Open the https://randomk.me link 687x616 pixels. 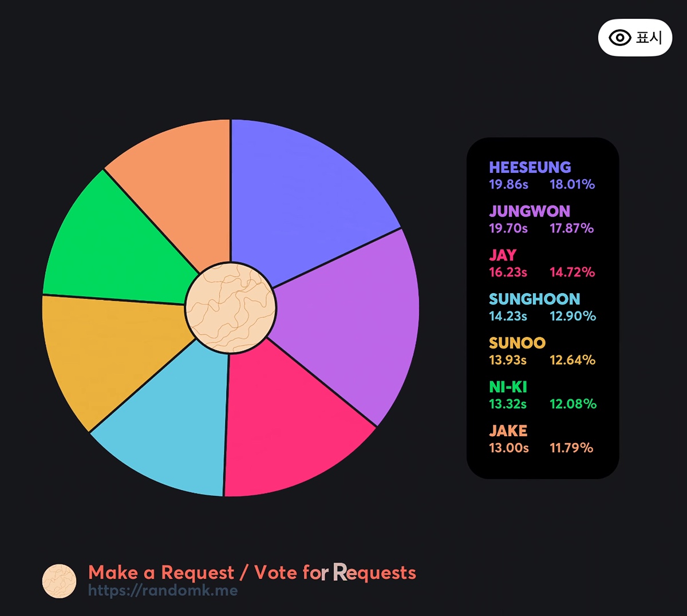(163, 591)
